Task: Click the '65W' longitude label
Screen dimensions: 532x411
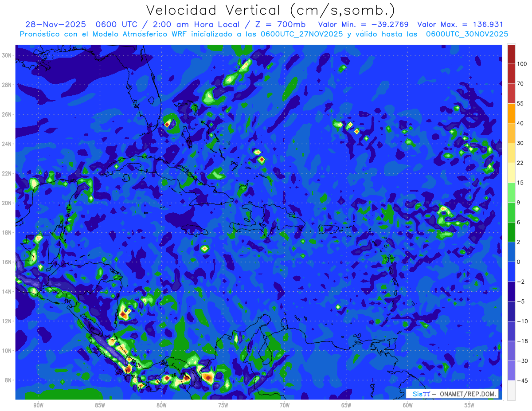Action: pyautogui.click(x=346, y=405)
